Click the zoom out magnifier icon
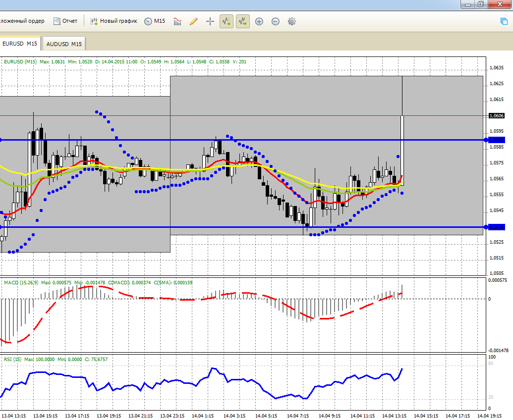Image resolution: width=513 pixels, height=420 pixels. tap(276, 22)
